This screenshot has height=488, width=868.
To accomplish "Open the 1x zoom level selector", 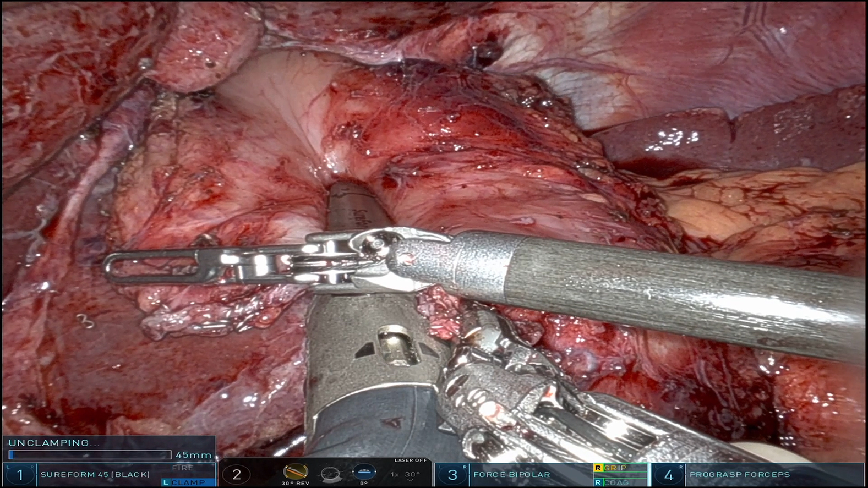I will click(x=395, y=474).
